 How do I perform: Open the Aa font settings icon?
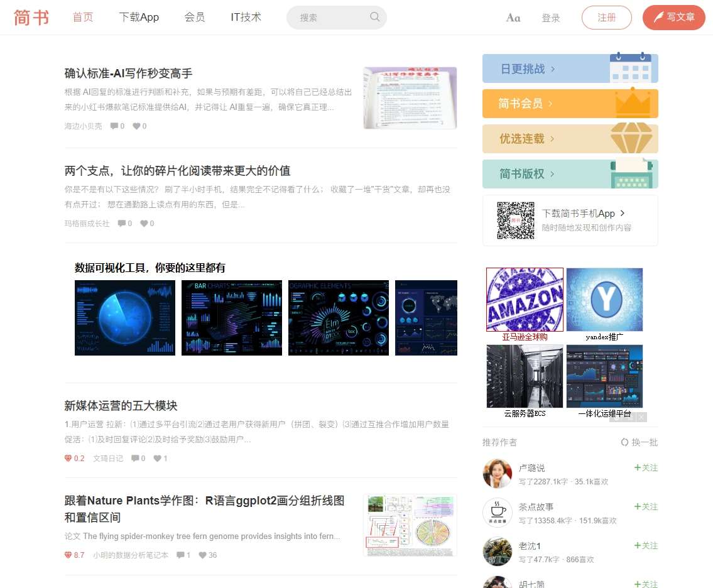pyautogui.click(x=513, y=18)
